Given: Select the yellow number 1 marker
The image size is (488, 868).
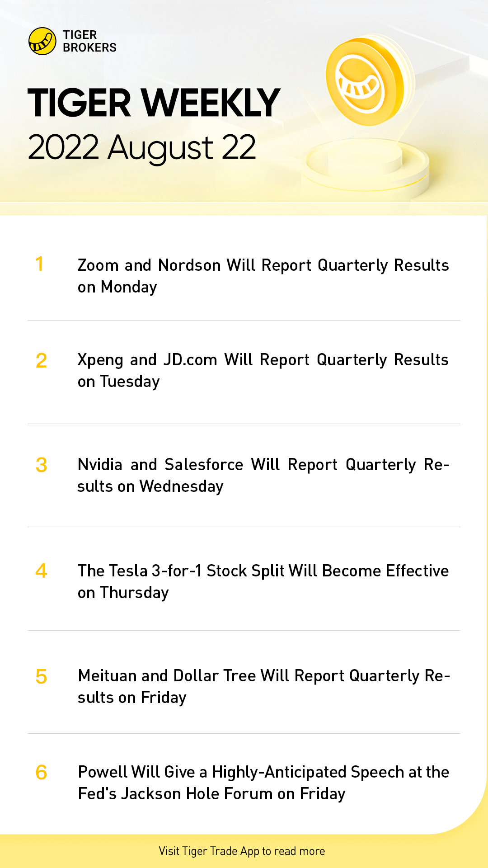Looking at the screenshot, I should coord(40,264).
